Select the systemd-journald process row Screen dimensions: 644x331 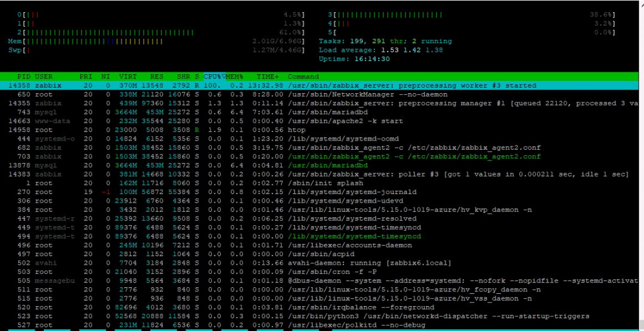click(320, 192)
